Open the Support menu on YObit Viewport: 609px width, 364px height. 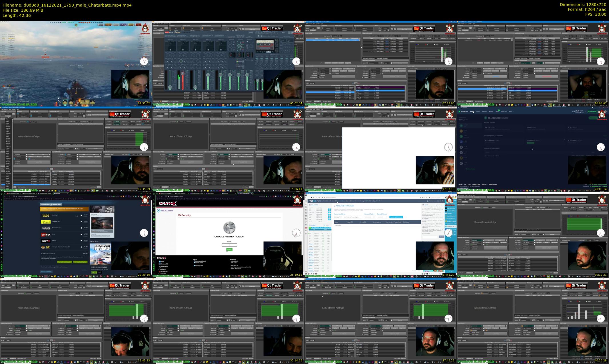375,201
